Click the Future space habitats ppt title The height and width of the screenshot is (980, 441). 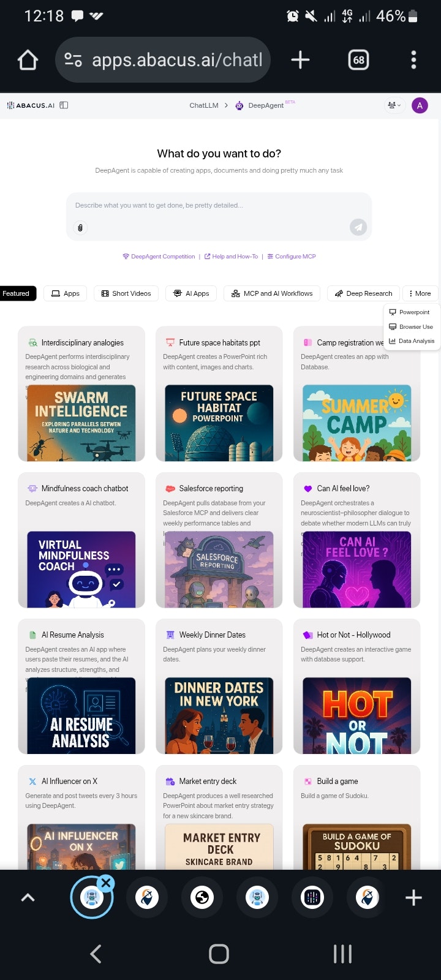[x=220, y=343]
